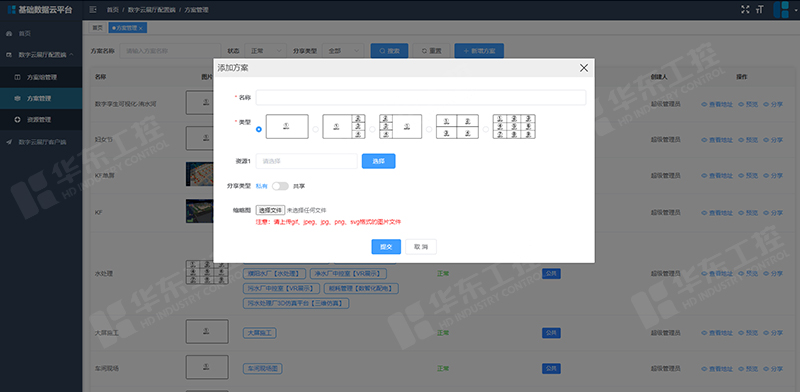Open 资源管理 in the sidebar

pyautogui.click(x=41, y=120)
